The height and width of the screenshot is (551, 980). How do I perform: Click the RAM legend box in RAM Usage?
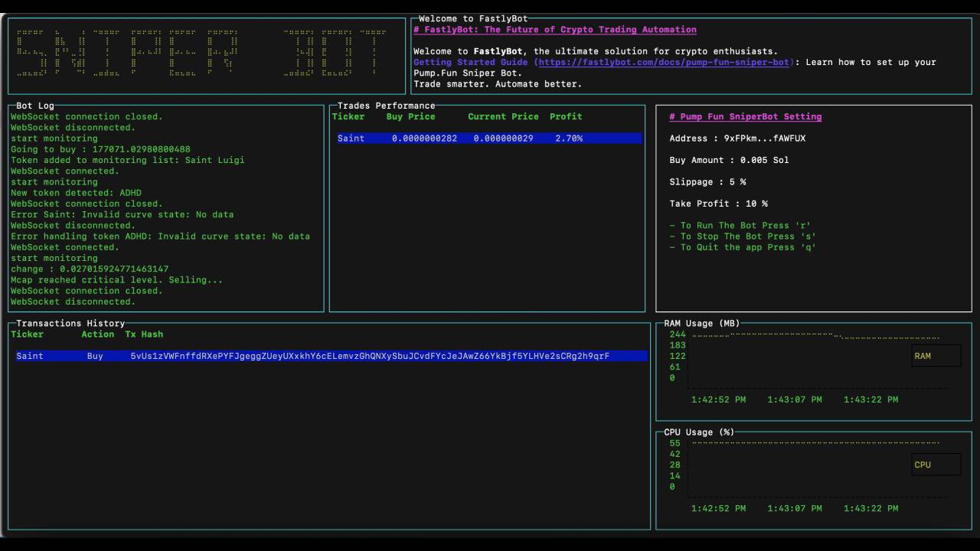936,355
